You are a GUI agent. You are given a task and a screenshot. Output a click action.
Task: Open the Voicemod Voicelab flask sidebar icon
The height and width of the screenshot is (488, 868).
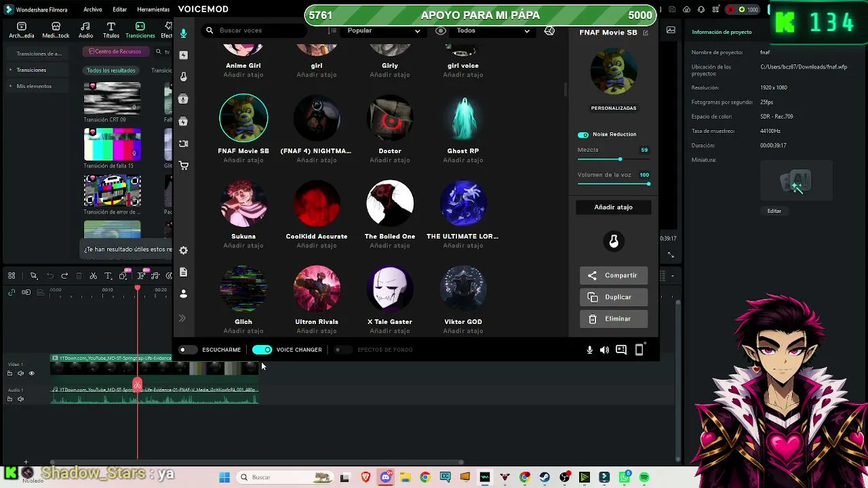(184, 77)
